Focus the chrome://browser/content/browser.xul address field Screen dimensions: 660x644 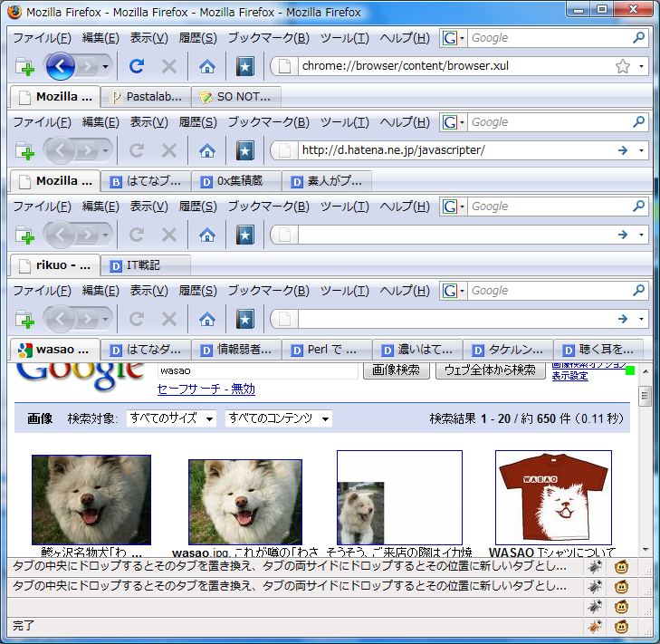coord(454,66)
